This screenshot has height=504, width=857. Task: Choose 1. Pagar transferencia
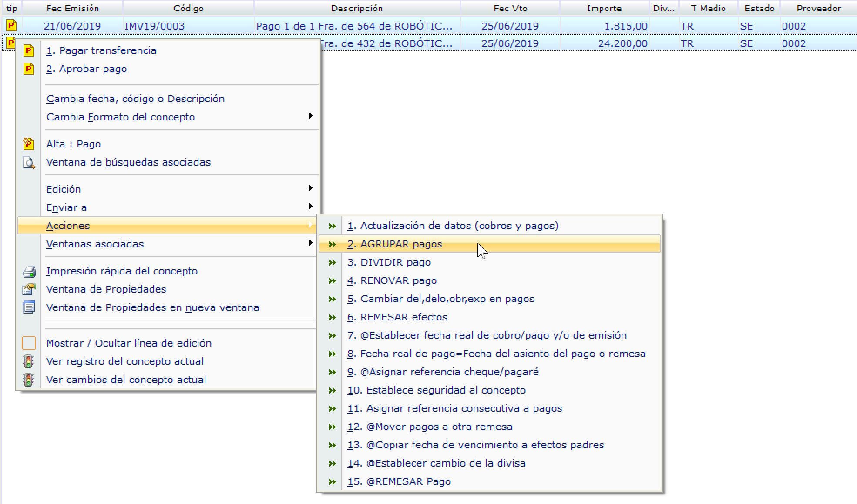(101, 50)
